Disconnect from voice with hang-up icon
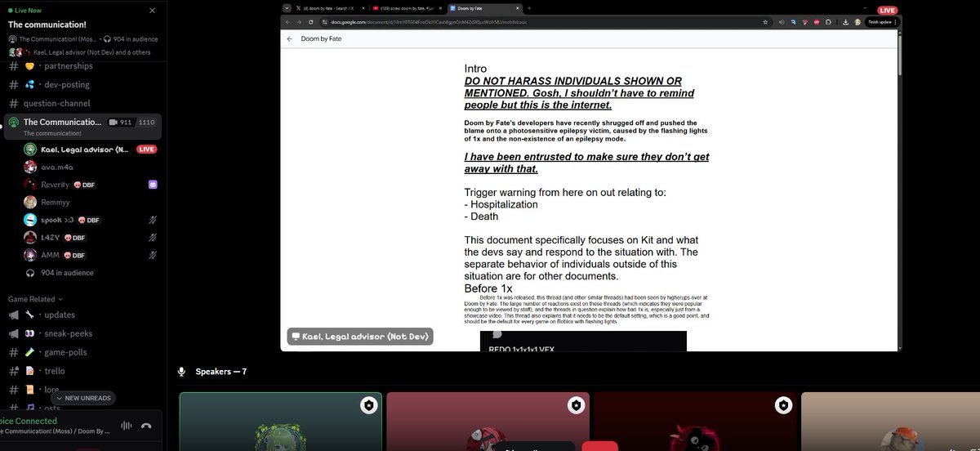The height and width of the screenshot is (451, 980). (146, 425)
